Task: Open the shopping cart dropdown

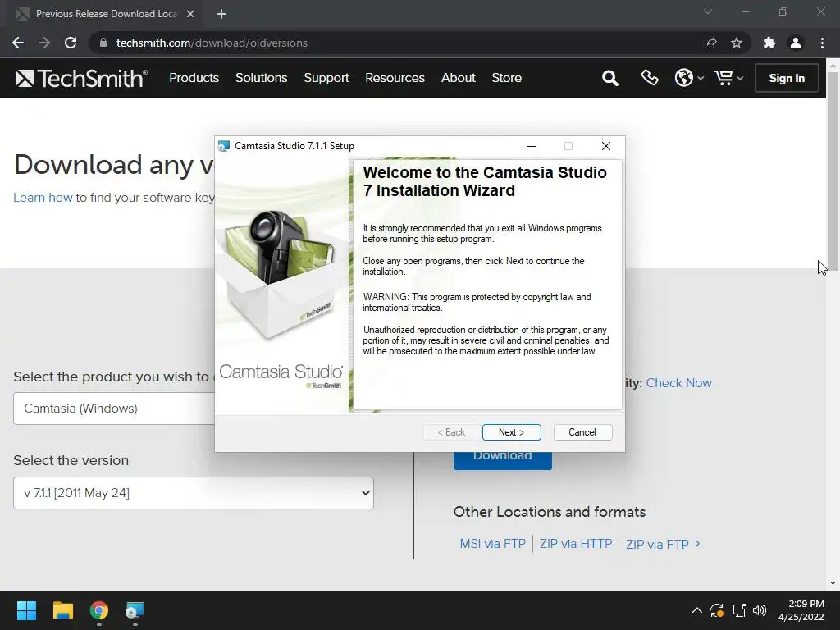Action: (728, 78)
